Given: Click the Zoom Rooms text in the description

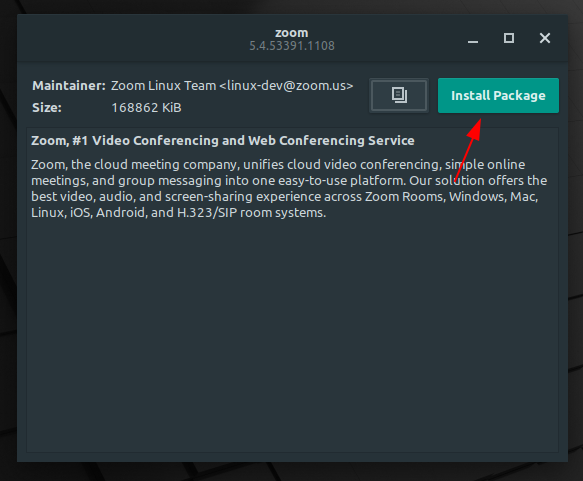Looking at the screenshot, I should (x=405, y=197).
